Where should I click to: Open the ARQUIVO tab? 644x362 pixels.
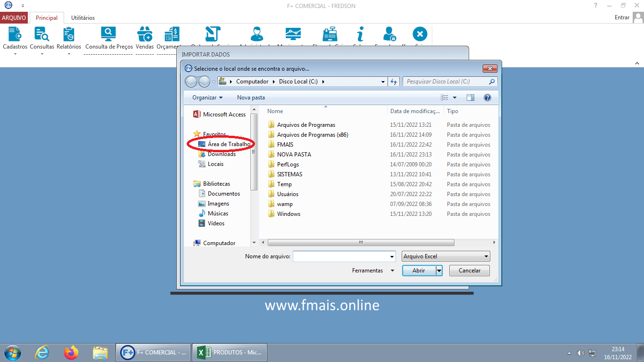pyautogui.click(x=14, y=18)
